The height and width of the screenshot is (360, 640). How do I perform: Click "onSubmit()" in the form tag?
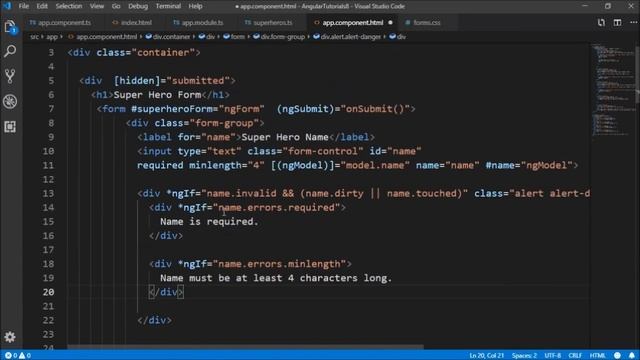coord(375,109)
